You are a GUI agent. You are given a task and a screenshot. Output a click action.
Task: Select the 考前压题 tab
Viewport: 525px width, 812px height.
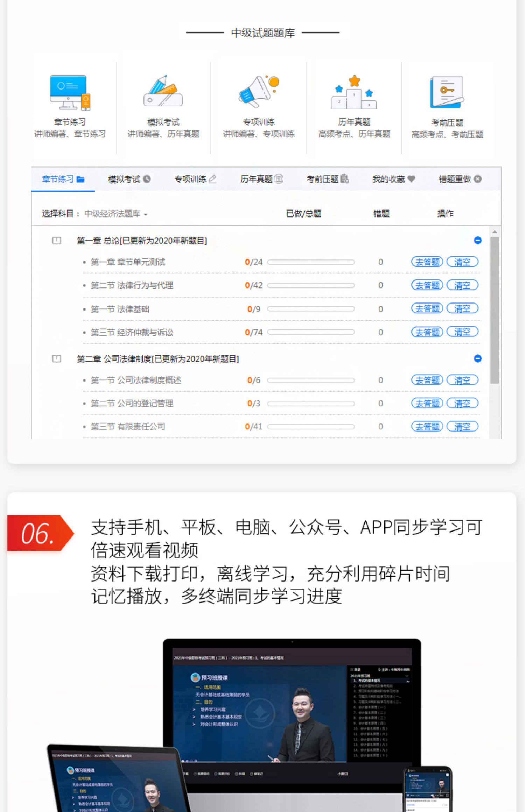tap(328, 179)
